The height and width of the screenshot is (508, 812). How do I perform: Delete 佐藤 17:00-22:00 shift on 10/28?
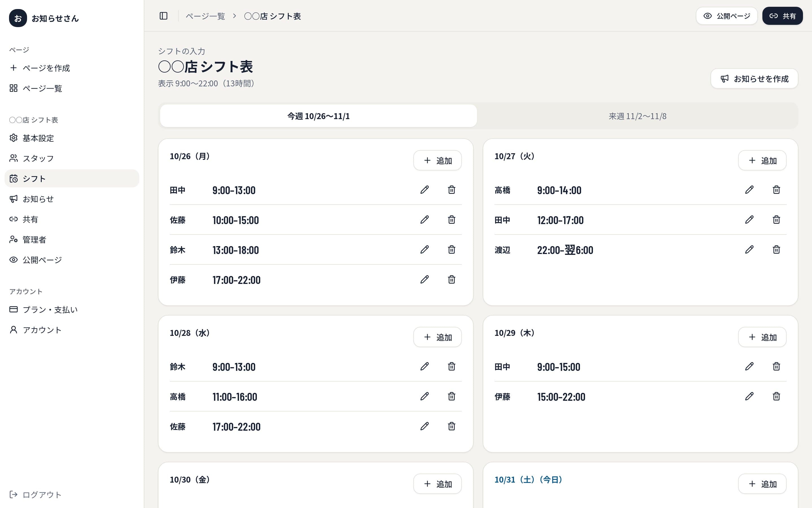pos(452,426)
